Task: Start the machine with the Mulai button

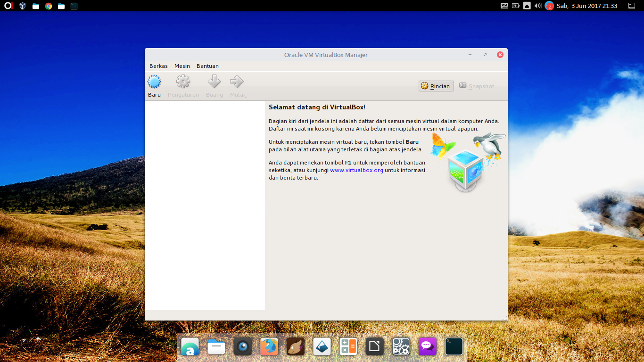Action: (237, 86)
